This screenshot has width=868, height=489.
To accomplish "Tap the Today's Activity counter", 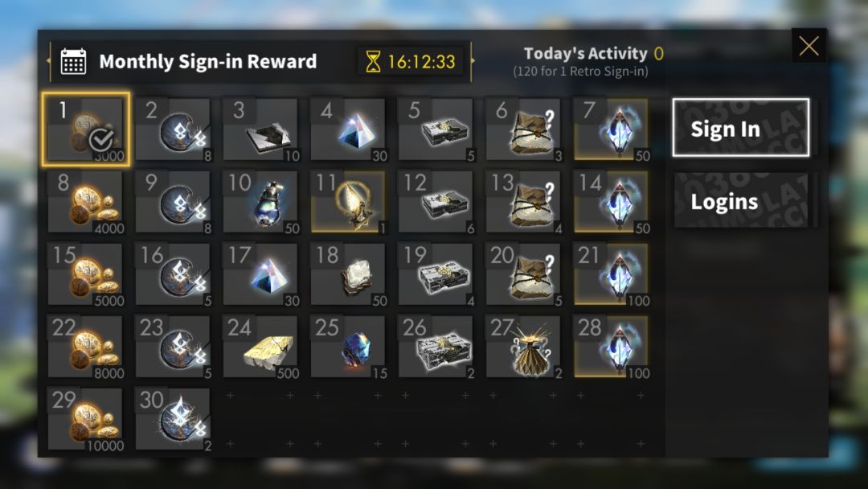I will point(593,54).
